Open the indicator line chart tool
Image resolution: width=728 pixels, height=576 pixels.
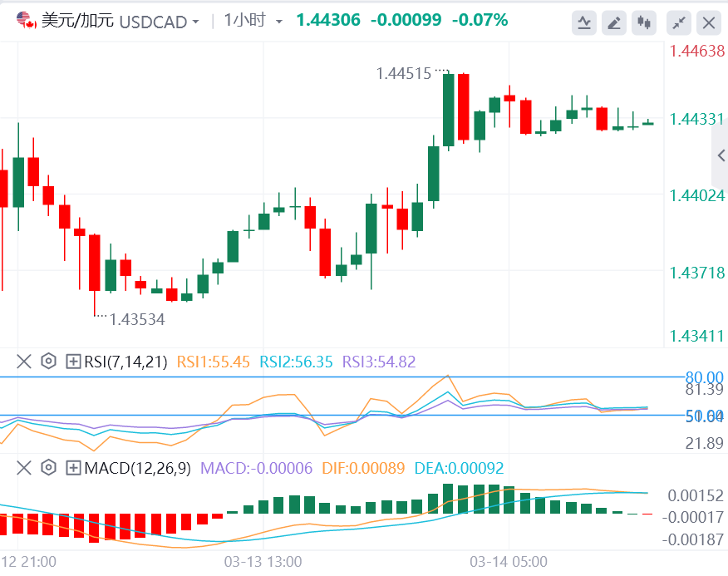click(x=584, y=22)
